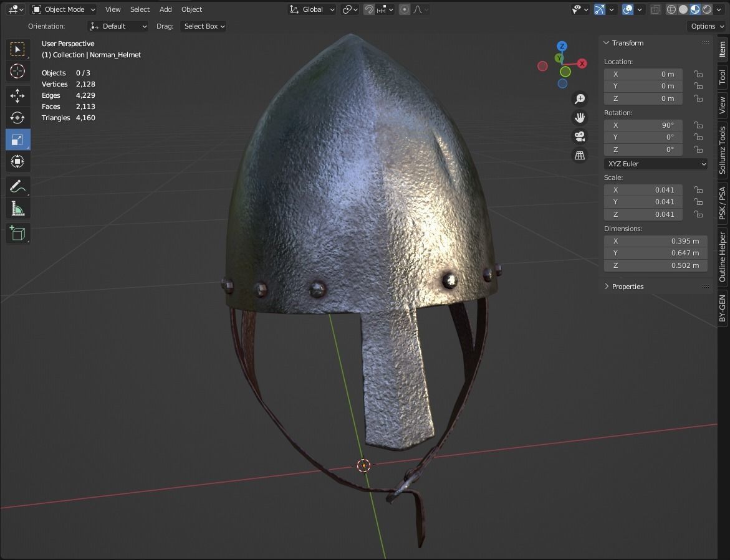Open the View sidebar tab
730x560 pixels.
point(722,105)
